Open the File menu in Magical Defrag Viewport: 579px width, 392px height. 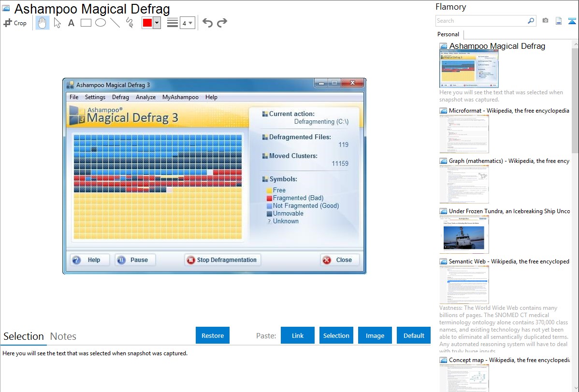74,97
